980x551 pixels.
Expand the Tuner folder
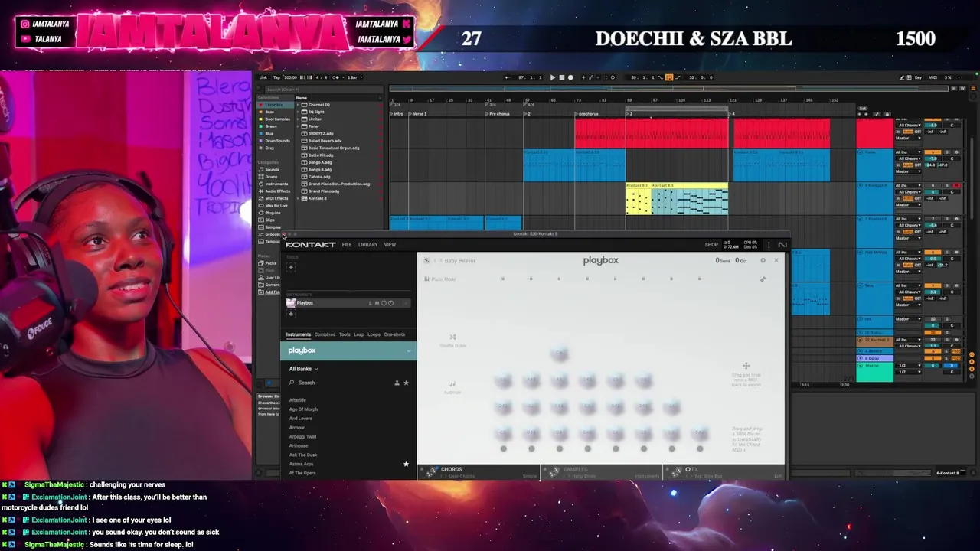pyautogui.click(x=299, y=126)
